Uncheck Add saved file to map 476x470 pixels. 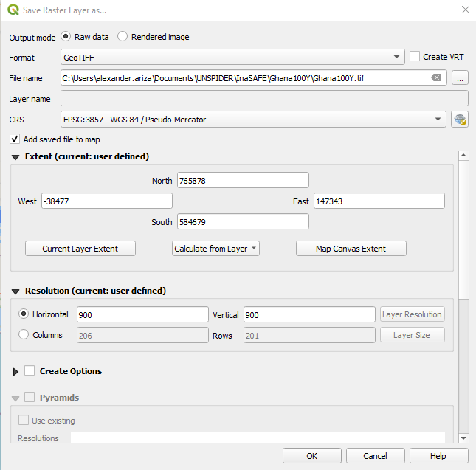[15, 139]
